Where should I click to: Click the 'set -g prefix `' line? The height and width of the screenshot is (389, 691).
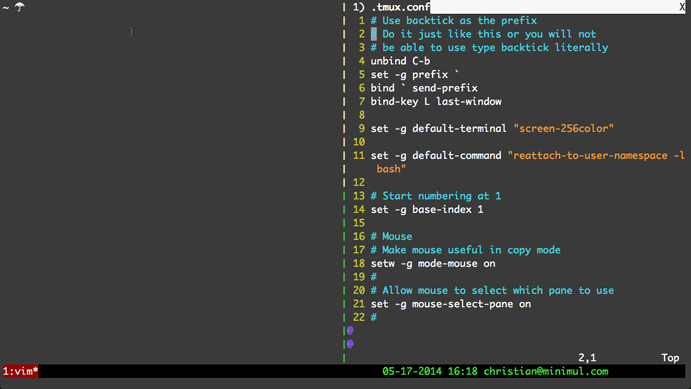point(415,74)
